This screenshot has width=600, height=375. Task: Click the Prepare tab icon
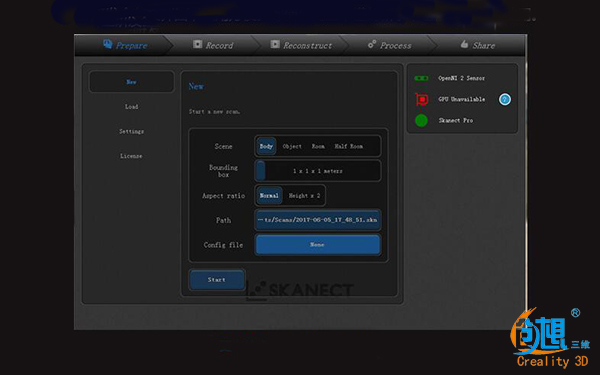pos(108,44)
